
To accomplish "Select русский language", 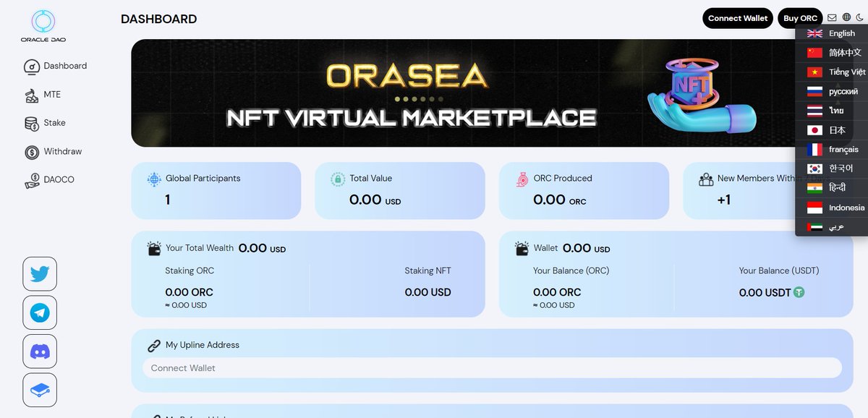I will (x=831, y=92).
